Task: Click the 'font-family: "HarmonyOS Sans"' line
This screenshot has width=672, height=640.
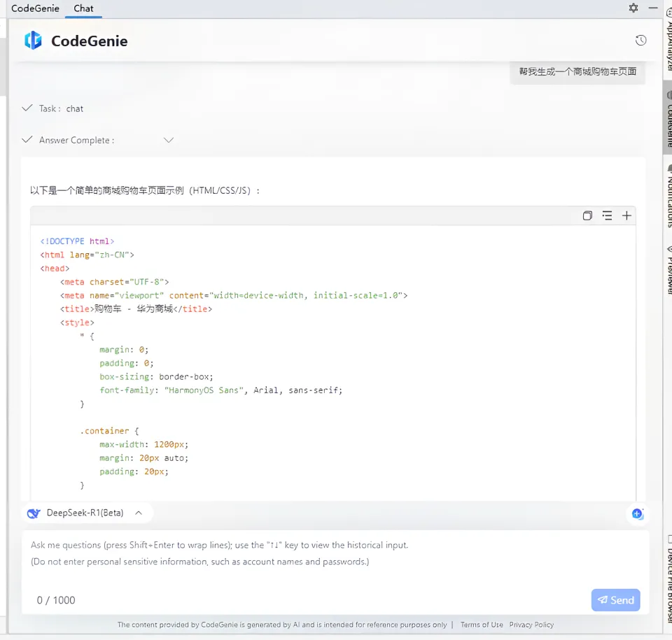Action: coord(221,390)
